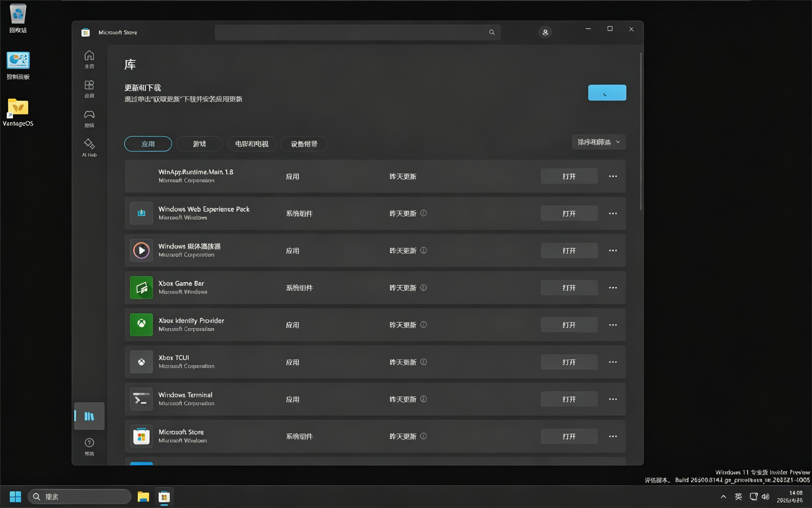Click Microsoft Store icon on taskbar
812x508 pixels.
click(164, 497)
